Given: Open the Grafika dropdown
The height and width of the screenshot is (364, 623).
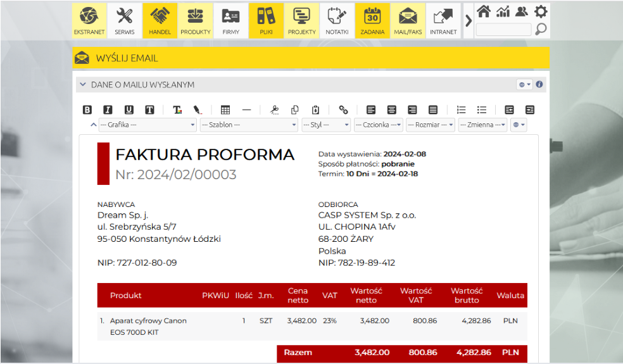Looking at the screenshot, I should click(x=148, y=125).
